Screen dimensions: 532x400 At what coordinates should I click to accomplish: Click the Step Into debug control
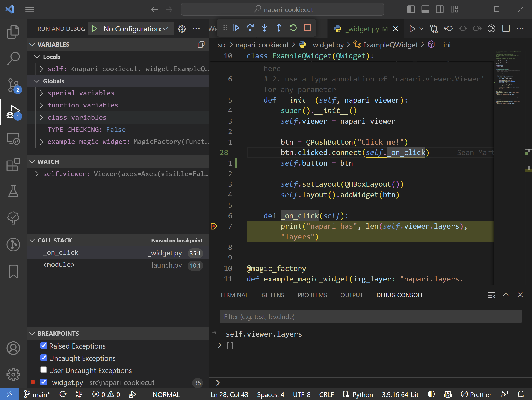coord(264,28)
